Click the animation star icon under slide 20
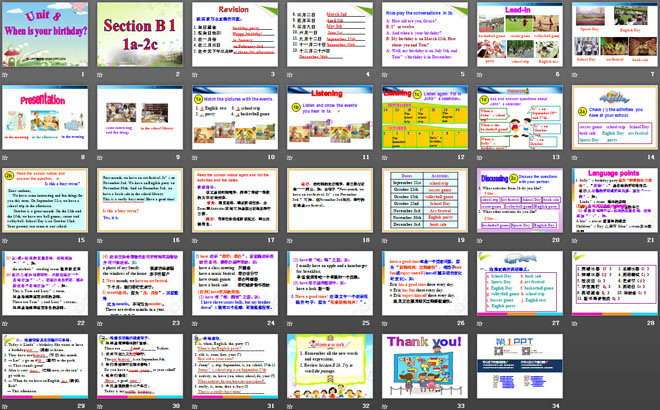The image size is (660, 410). [480, 240]
